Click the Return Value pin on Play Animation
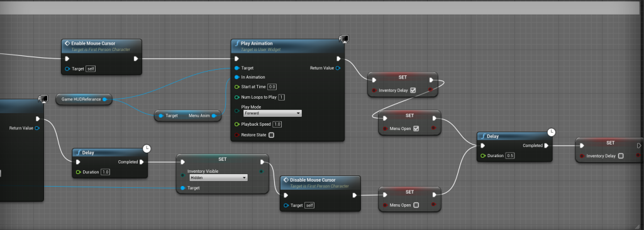Screen dimensions: 644x230 click(338, 68)
